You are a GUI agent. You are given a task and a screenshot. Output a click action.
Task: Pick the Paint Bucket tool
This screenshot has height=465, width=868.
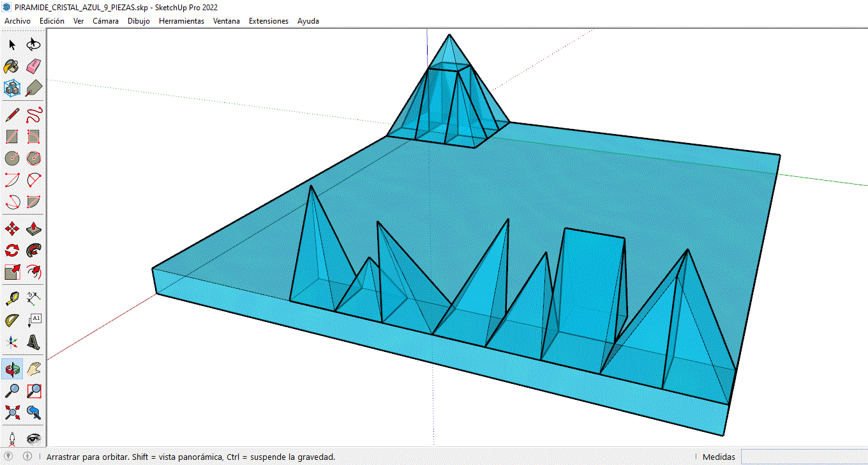[x=12, y=66]
